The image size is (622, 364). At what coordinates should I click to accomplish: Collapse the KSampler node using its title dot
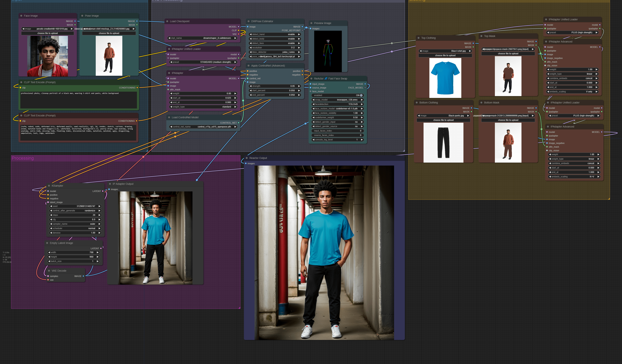49,186
